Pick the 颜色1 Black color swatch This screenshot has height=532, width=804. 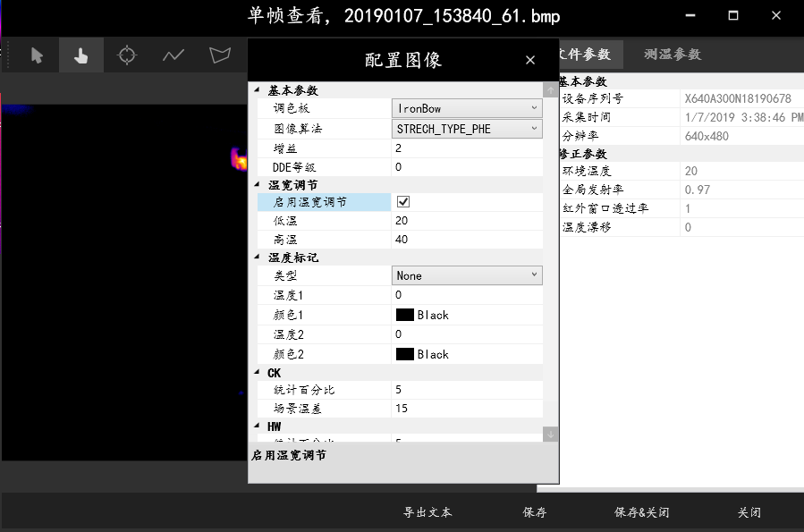click(404, 315)
